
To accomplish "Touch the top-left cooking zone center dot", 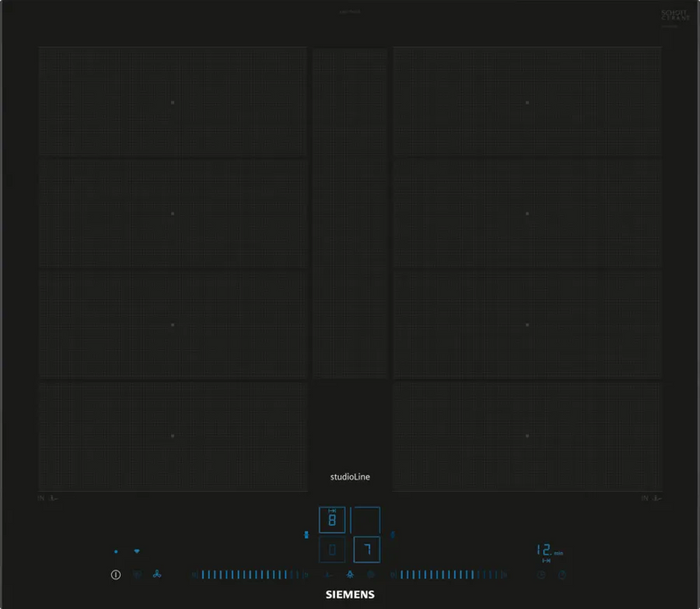I will pyautogui.click(x=172, y=102).
